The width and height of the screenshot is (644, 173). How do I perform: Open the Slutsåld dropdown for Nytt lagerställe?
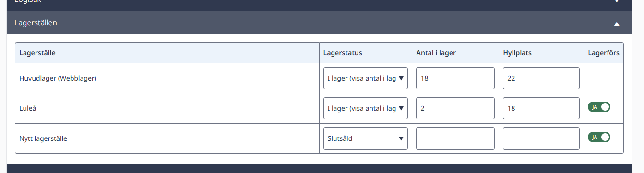pos(366,138)
